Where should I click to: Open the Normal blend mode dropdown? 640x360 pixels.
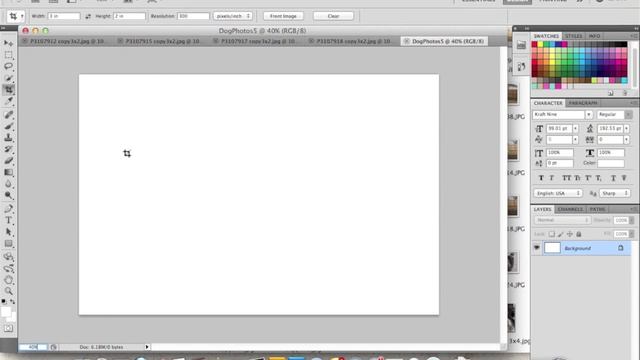point(562,220)
